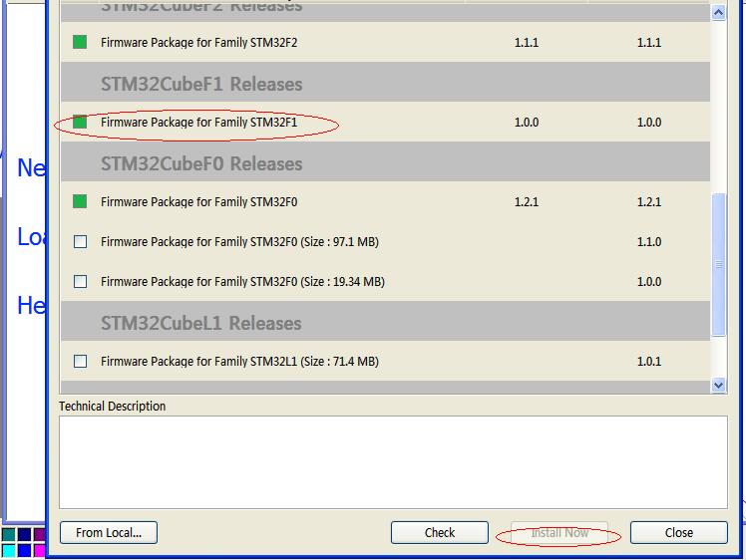
Task: Pick the bright blue swatch in background palette
Action: pyautogui.click(x=24, y=551)
